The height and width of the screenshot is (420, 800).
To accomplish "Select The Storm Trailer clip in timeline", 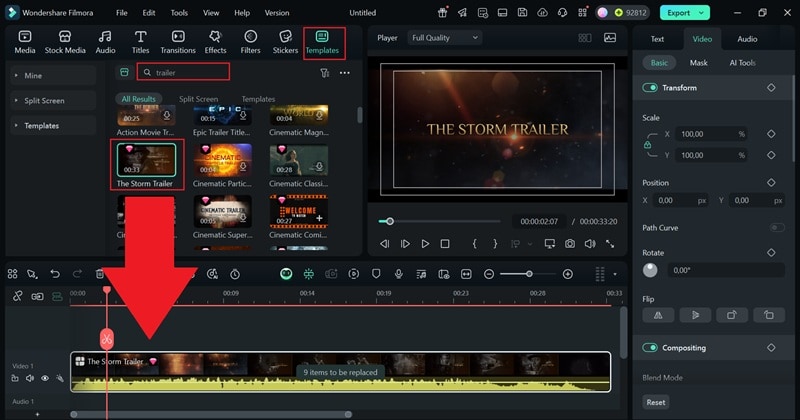I will pos(340,372).
